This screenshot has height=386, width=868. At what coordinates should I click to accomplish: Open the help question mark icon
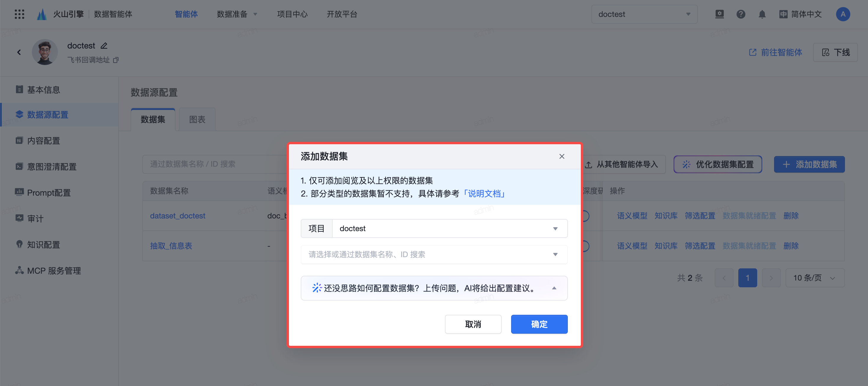741,14
